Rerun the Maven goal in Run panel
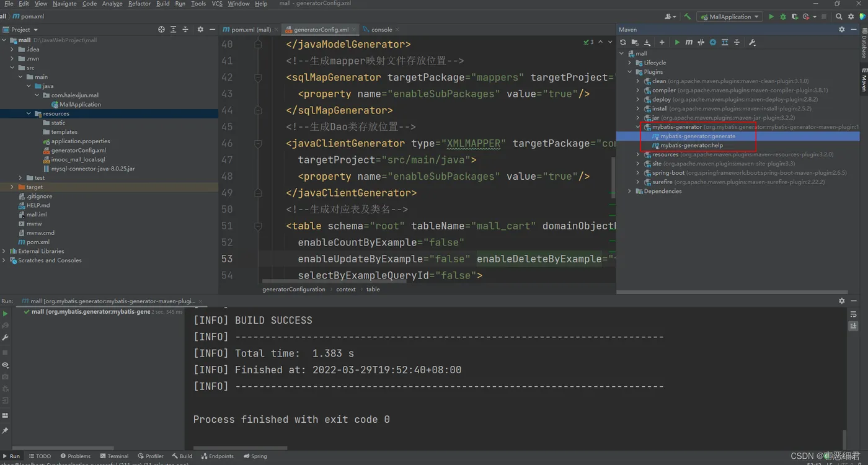 click(6, 314)
